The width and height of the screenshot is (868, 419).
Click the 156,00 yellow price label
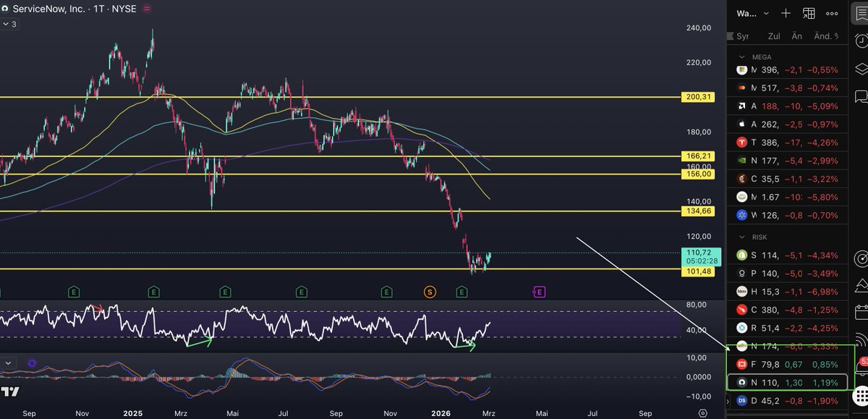(698, 174)
